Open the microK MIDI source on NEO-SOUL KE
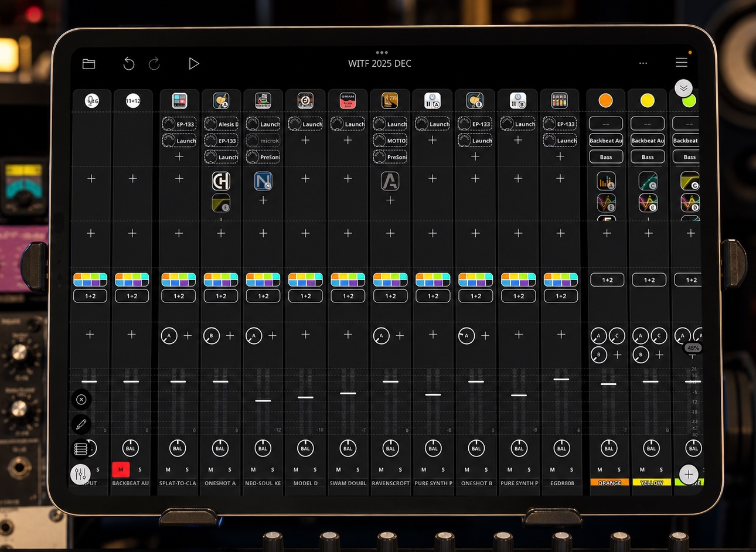Image resolution: width=756 pixels, height=552 pixels. tap(263, 141)
